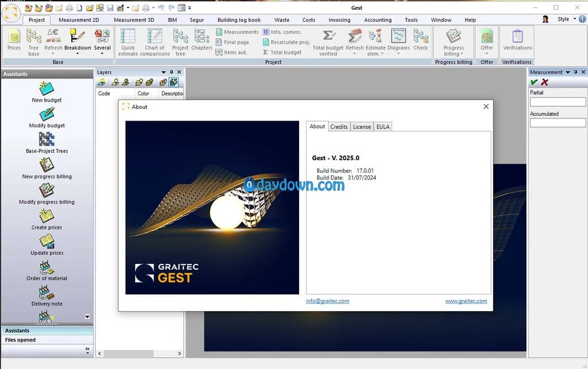Toggle auto-hide pin on the Measurement panel
This screenshot has height=369, width=588.
575,72
